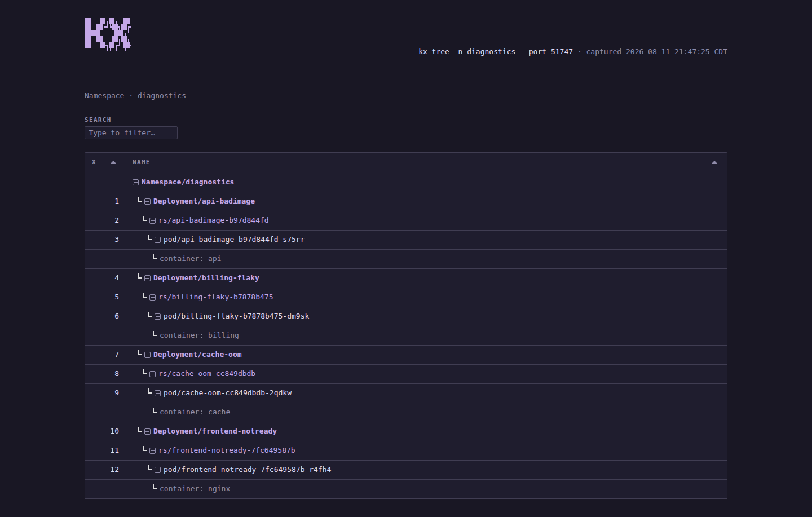Click the sort arrow at right of header
Screen dimensions: 812x517
(x=714, y=162)
